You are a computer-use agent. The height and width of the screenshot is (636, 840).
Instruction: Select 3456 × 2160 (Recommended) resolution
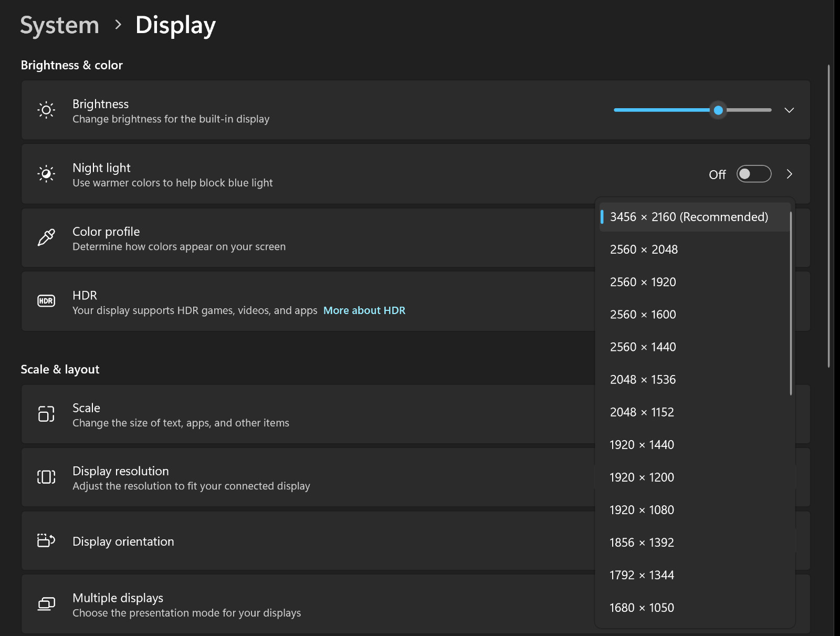coord(695,217)
